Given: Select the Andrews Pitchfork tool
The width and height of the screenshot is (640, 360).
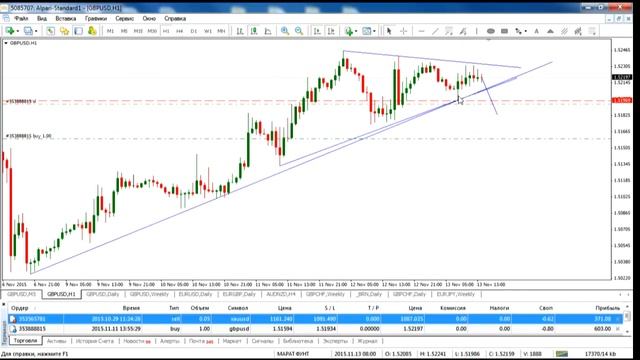Looking at the screenshot, I should coord(463,31).
